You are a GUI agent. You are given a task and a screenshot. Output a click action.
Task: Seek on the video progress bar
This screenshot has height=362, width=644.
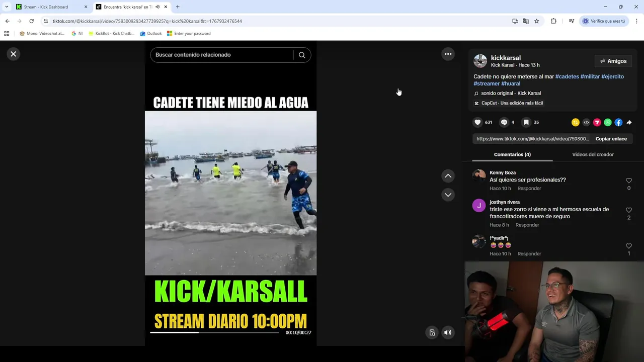pyautogui.click(x=214, y=332)
